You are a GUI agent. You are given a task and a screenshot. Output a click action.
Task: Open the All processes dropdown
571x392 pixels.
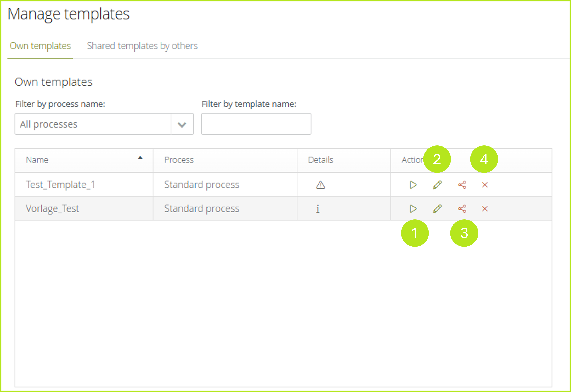tap(93, 124)
